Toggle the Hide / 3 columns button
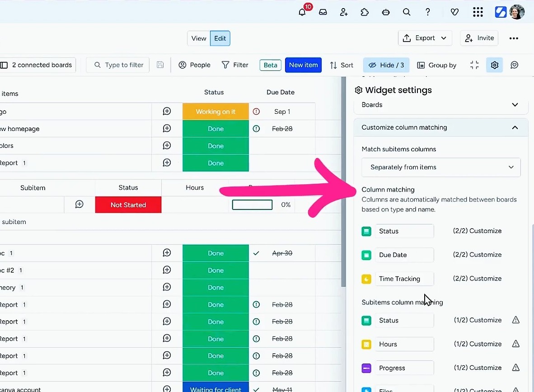Screen dimensions: 534x392 pyautogui.click(x=386, y=65)
